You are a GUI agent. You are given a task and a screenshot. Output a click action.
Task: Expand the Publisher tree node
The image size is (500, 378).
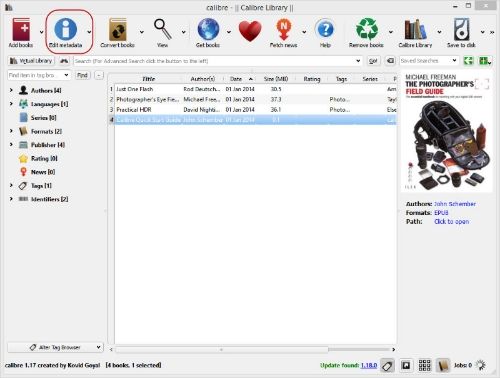click(11, 144)
